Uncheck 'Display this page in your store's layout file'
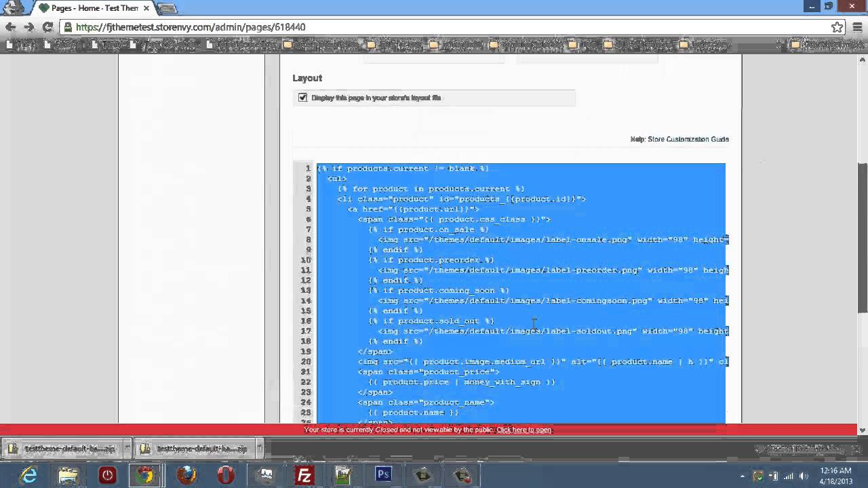 [x=302, y=98]
